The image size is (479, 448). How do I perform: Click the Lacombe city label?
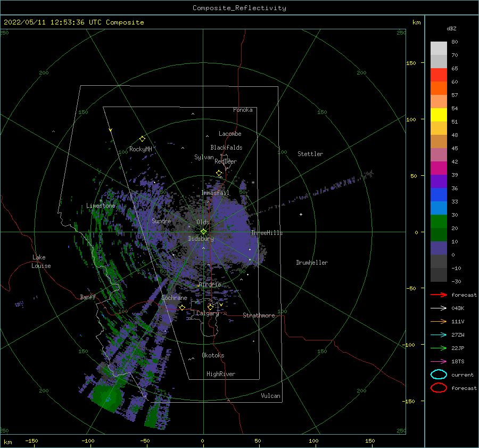[230, 134]
